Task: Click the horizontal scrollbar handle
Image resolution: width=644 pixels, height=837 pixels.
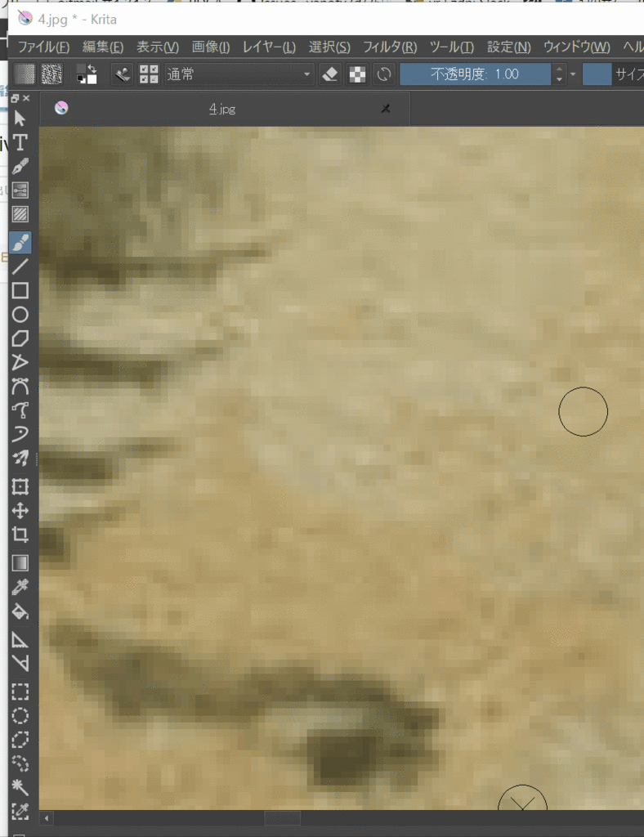Action: coord(283,817)
